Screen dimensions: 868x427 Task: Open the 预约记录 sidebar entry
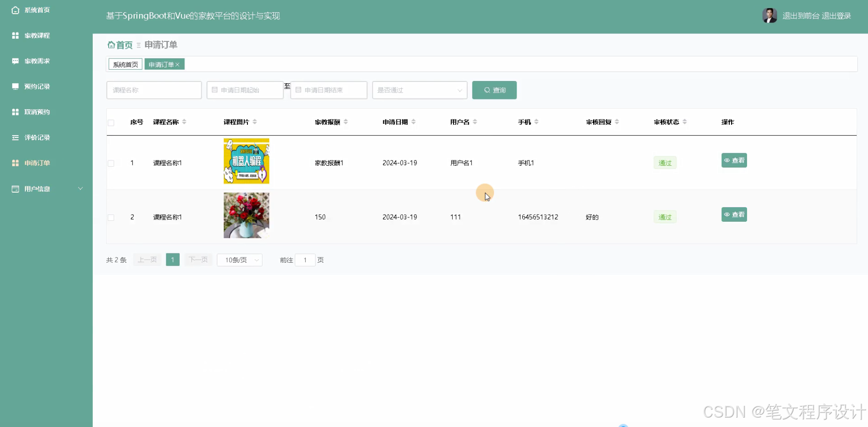click(36, 86)
